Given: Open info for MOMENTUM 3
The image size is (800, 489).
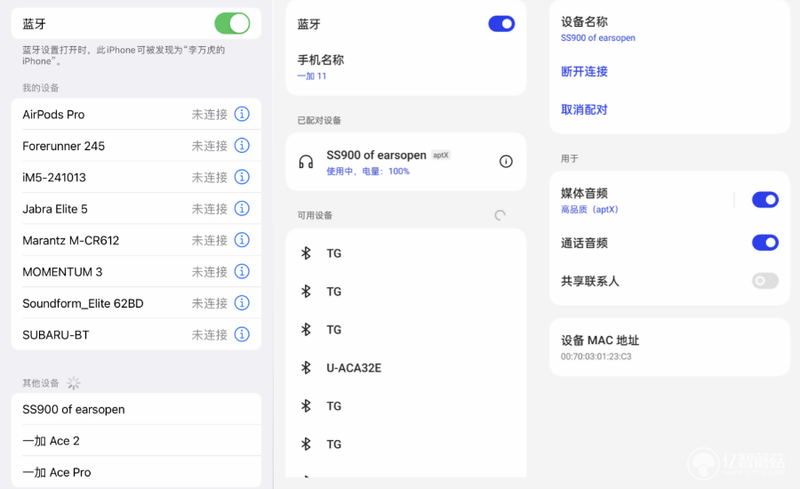Looking at the screenshot, I should [x=242, y=272].
